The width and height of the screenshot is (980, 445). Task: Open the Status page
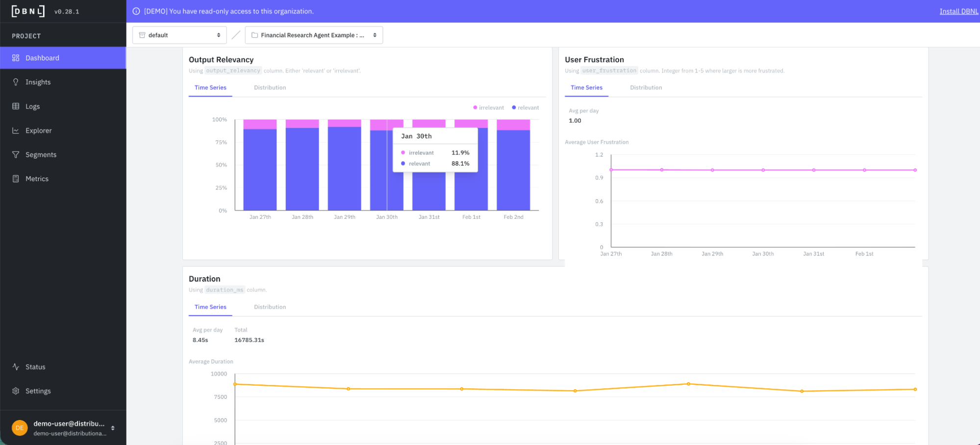pyautogui.click(x=35, y=367)
